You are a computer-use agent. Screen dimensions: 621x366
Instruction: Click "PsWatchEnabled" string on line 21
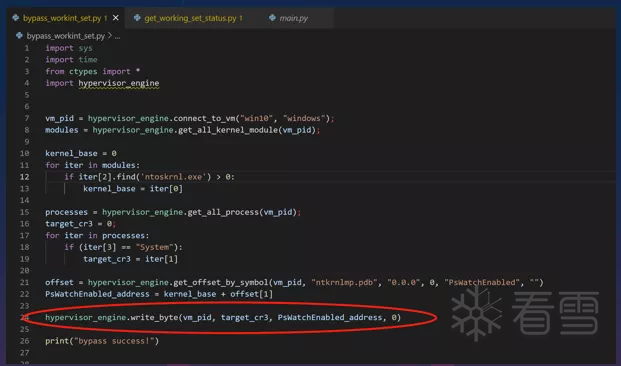pyautogui.click(x=482, y=283)
